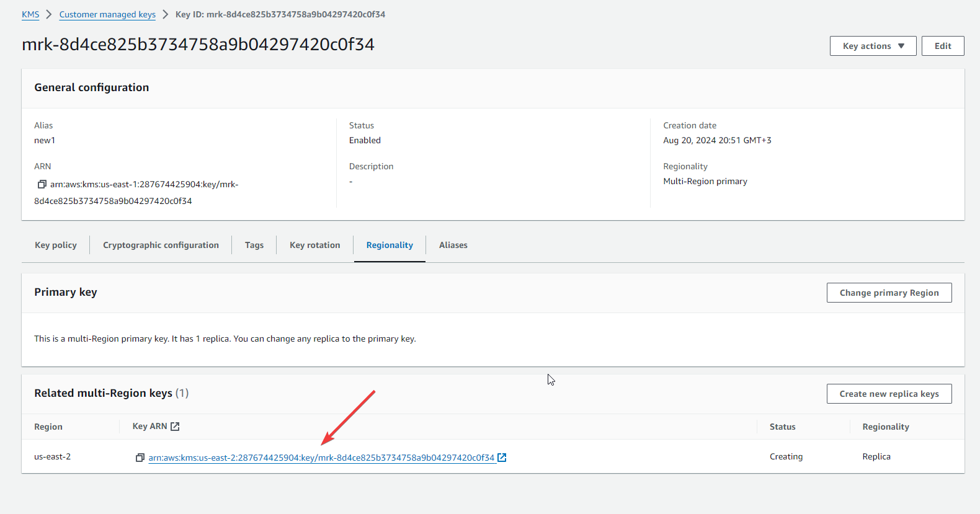
Task: Open Customer managed keys breadcrumb
Action: point(107,14)
